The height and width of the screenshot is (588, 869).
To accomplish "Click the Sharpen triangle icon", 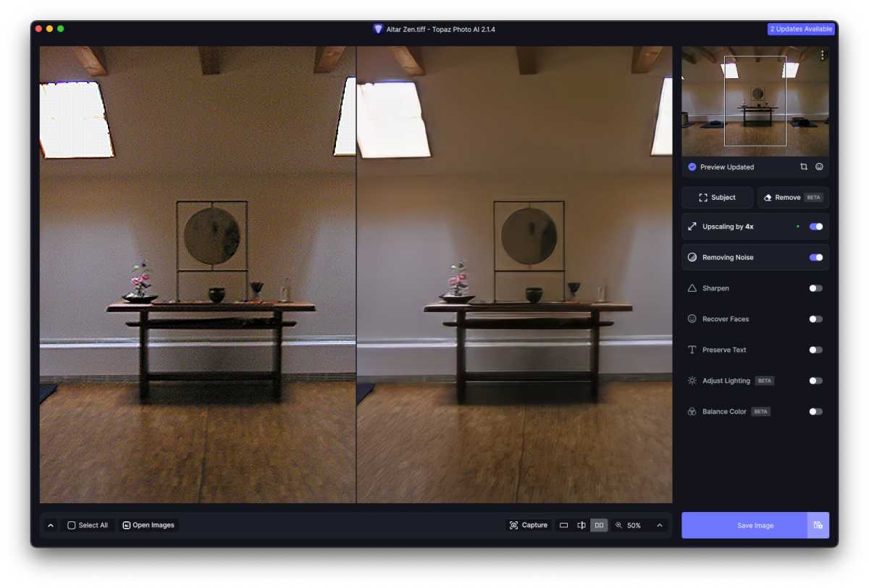I will pos(692,288).
